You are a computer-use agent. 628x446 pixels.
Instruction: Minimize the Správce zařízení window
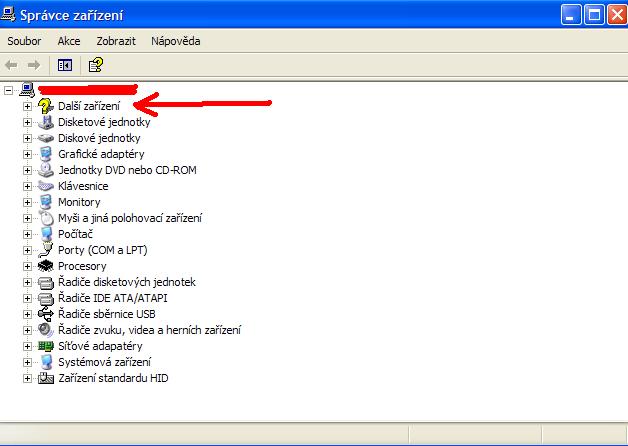coord(571,15)
